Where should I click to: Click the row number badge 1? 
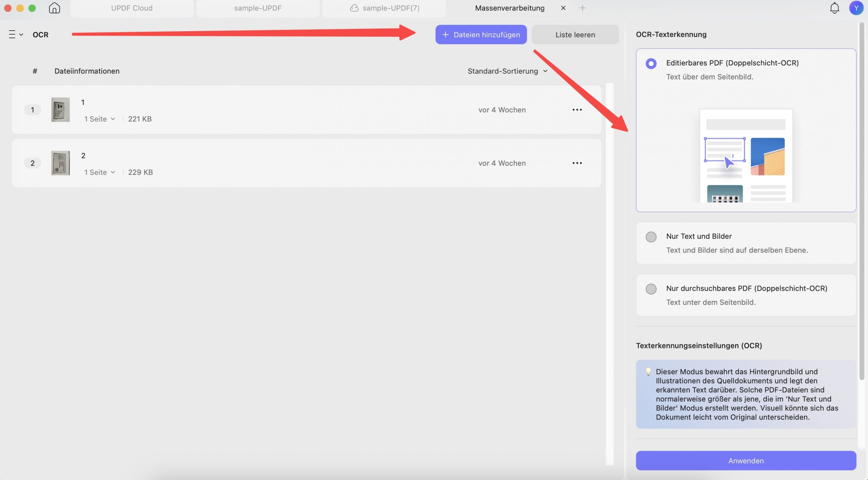(33, 110)
